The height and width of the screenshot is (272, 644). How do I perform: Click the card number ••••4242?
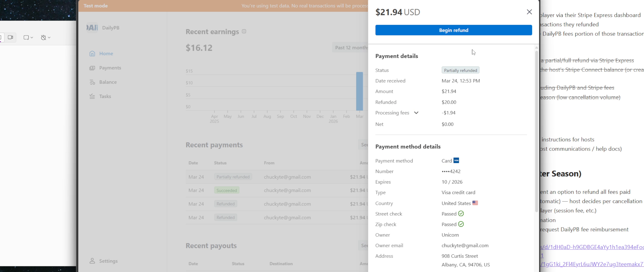click(451, 171)
